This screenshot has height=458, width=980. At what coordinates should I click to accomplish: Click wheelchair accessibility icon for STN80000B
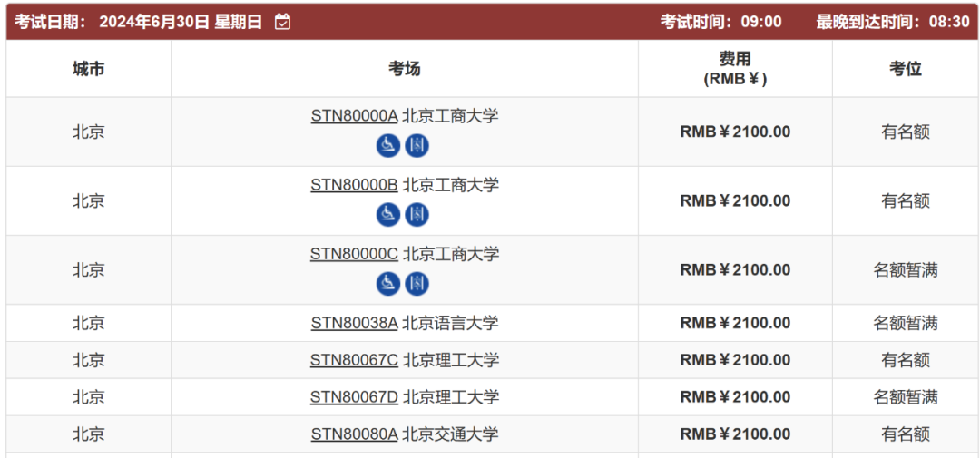tap(388, 215)
